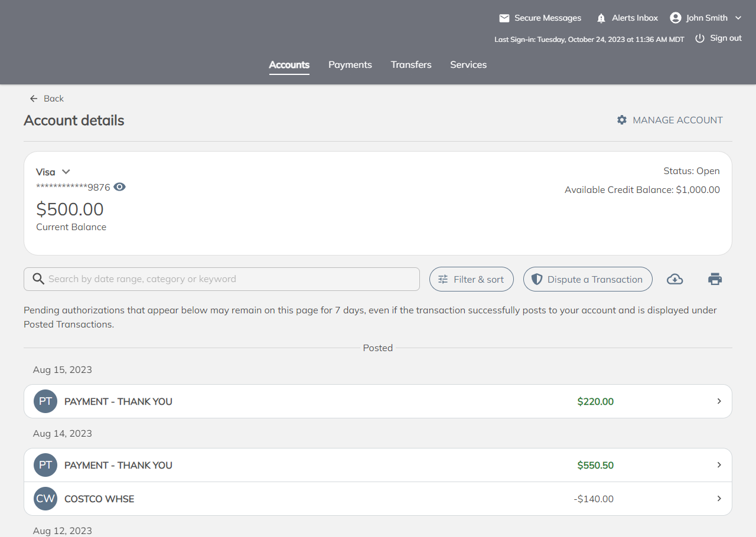756x537 pixels.
Task: Click the magnifying glass search icon
Action: pos(39,279)
